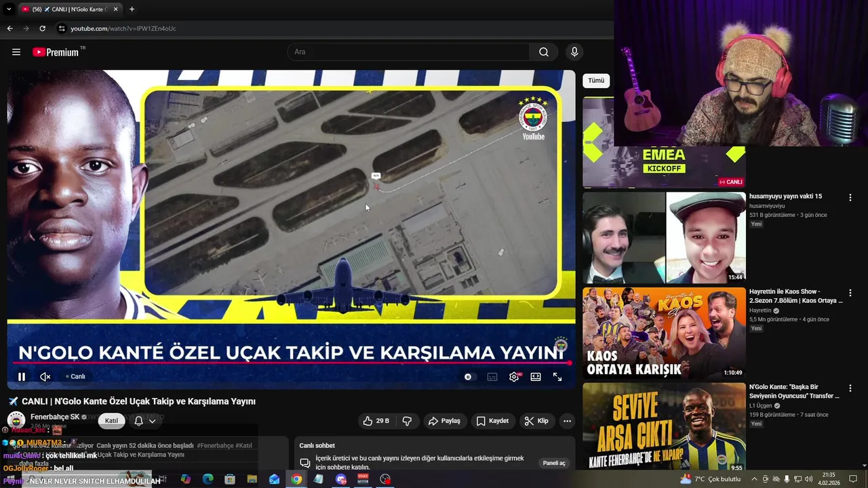This screenshot has width=868, height=488.
Task: Open the clock showing 21:35 4.02.2026
Action: 829,479
